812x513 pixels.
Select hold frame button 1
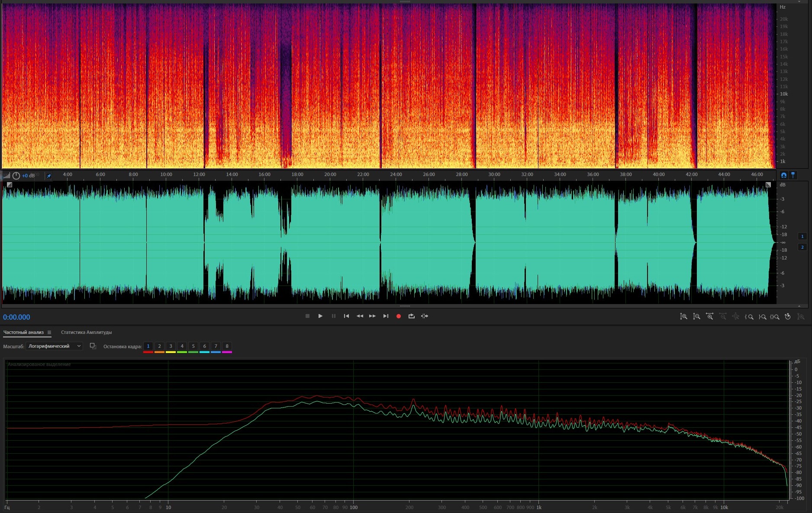[x=148, y=346]
